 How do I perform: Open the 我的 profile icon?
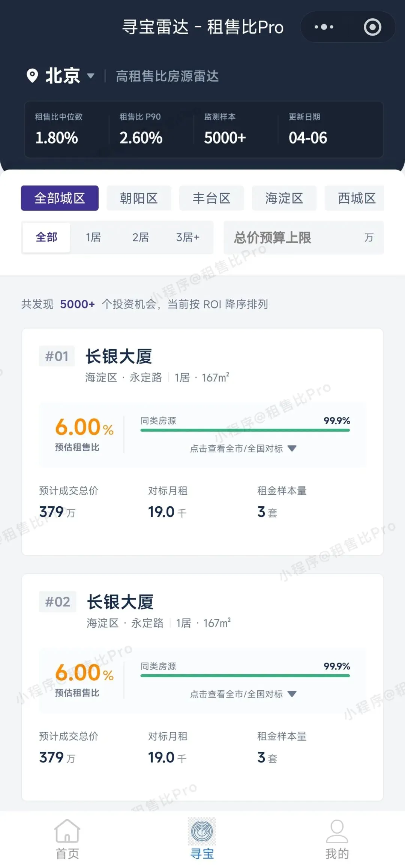[x=337, y=831]
